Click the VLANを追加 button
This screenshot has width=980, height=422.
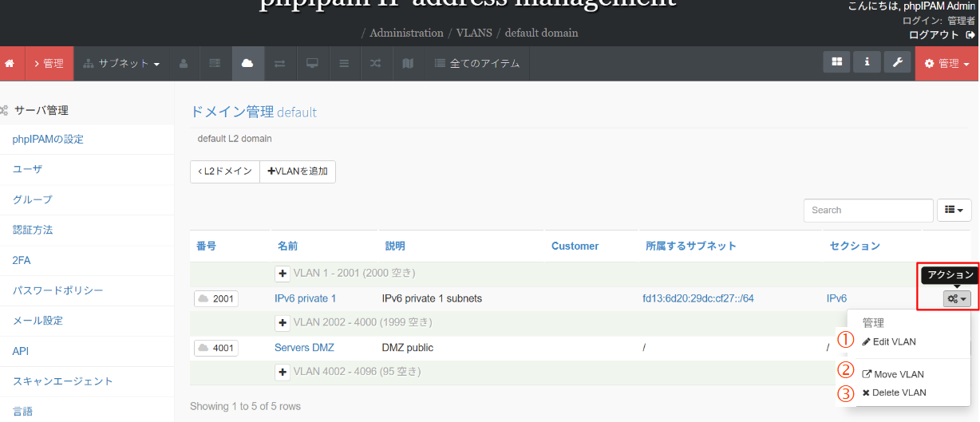[x=298, y=172]
